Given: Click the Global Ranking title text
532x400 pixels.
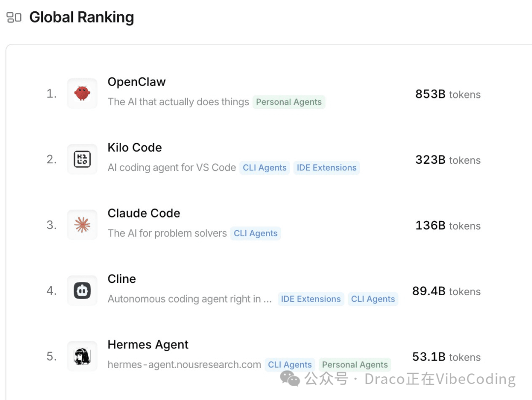Looking at the screenshot, I should (82, 17).
